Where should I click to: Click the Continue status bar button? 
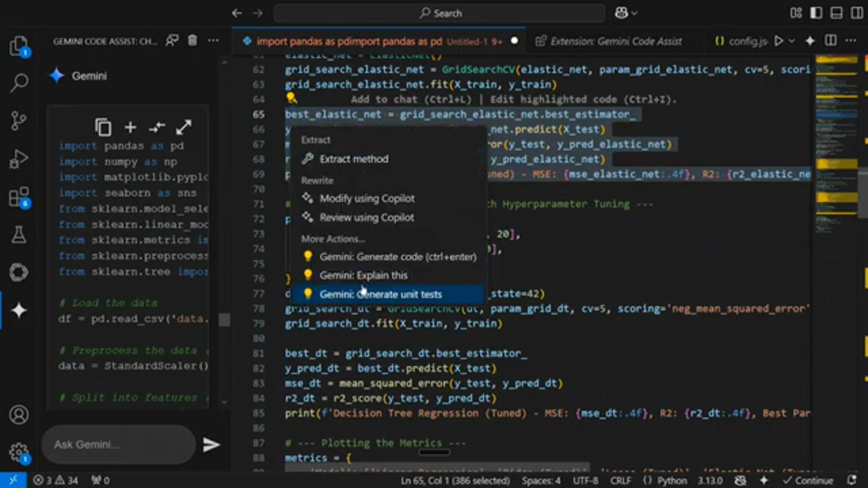click(x=809, y=480)
